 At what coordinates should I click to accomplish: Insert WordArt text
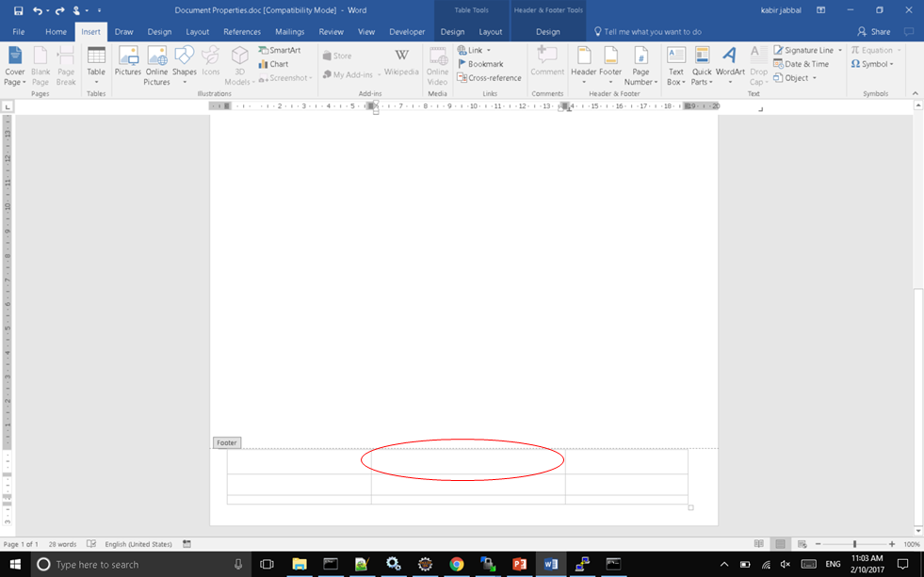[x=730, y=65]
